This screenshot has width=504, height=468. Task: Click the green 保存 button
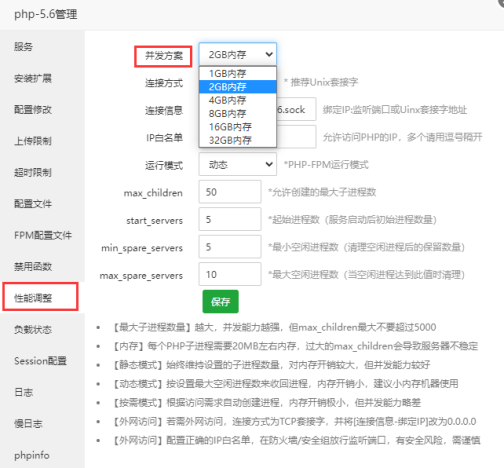(x=220, y=302)
